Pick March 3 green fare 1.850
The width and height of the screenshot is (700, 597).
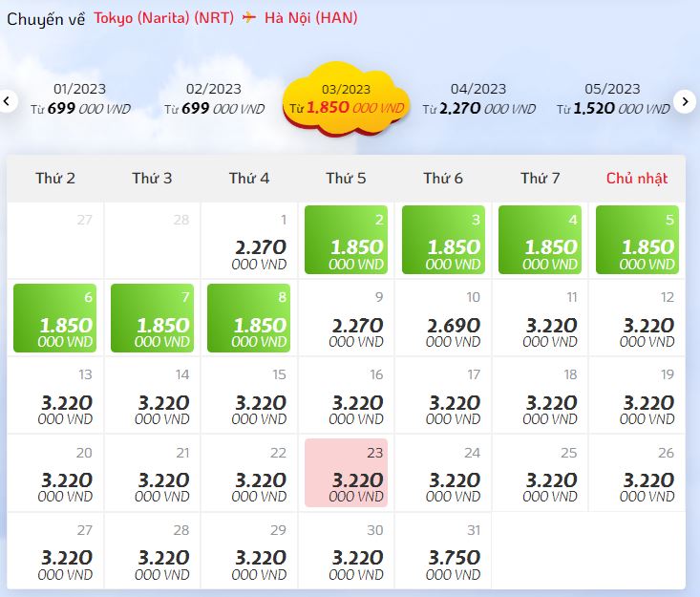(443, 240)
